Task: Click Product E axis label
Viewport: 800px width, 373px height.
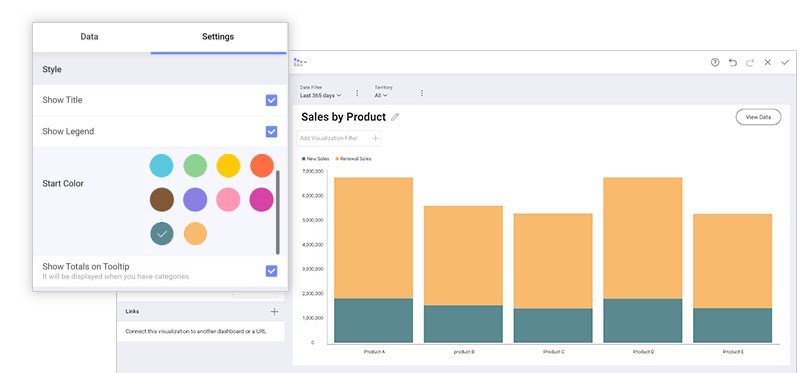Action: [732, 352]
